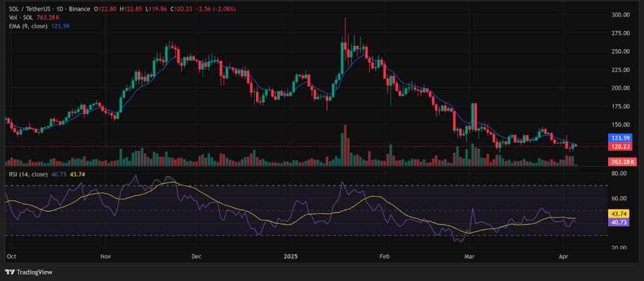Click the red 120.23 current price tag

coord(620,146)
